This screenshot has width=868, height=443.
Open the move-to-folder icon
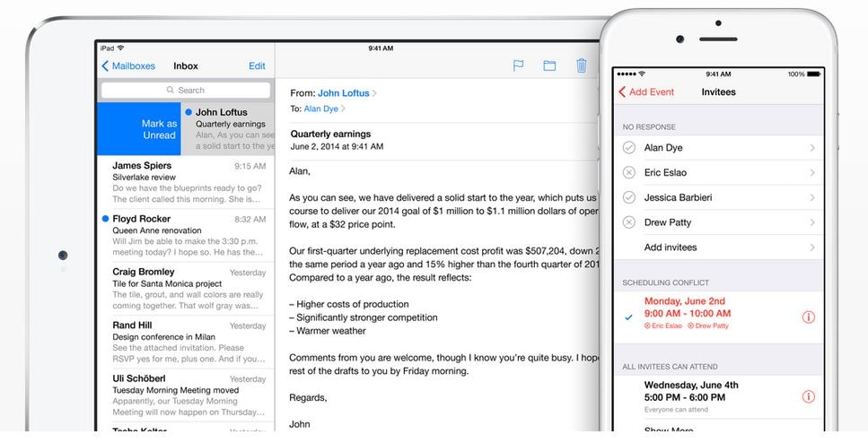[549, 65]
